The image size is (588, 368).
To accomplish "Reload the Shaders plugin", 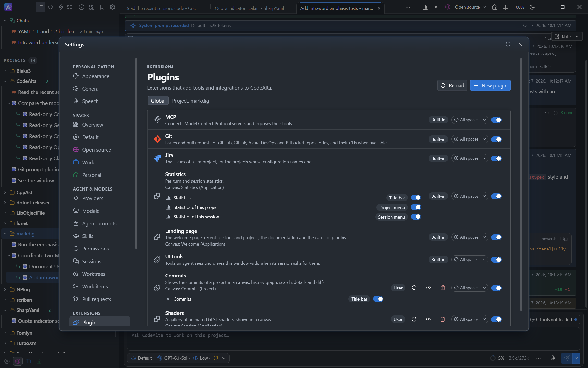I will [414, 319].
